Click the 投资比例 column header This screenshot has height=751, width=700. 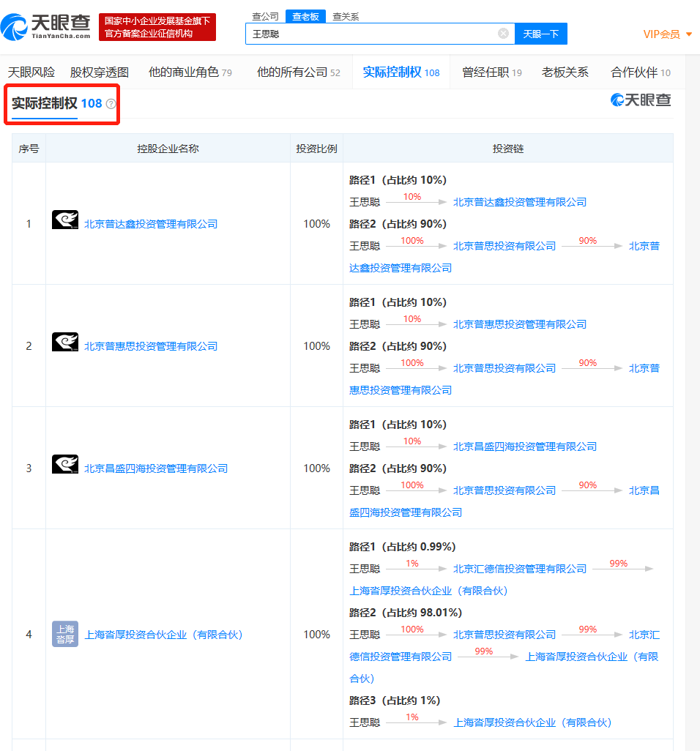tap(316, 149)
